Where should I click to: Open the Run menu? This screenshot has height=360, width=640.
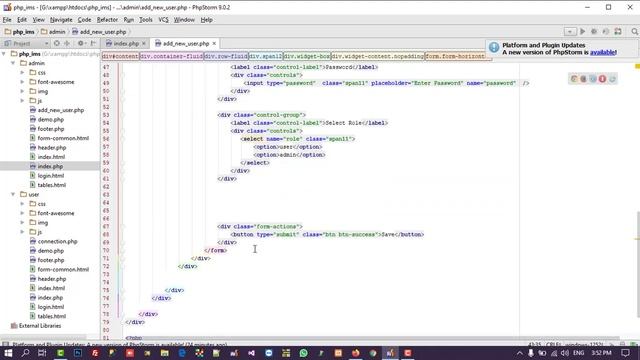tap(129, 20)
